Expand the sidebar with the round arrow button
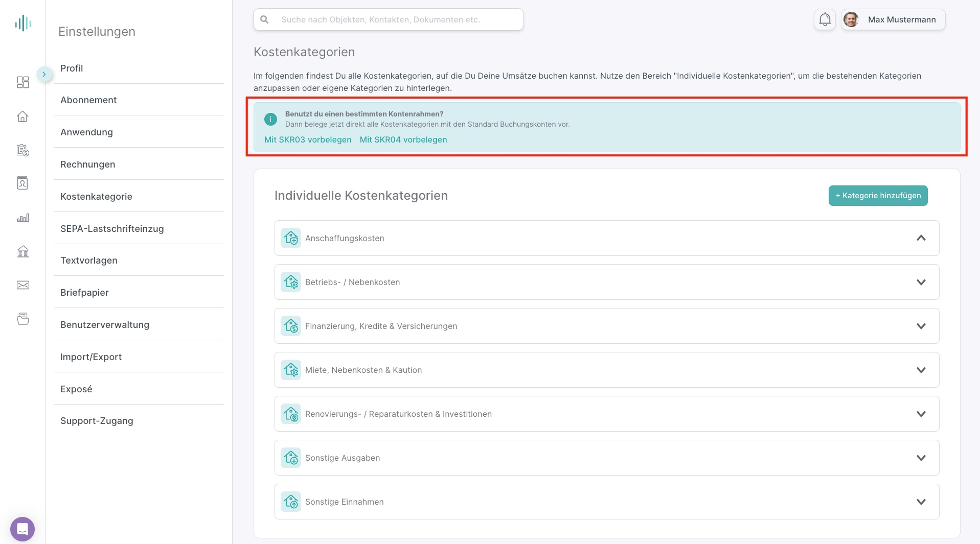This screenshot has width=980, height=544. click(x=44, y=75)
